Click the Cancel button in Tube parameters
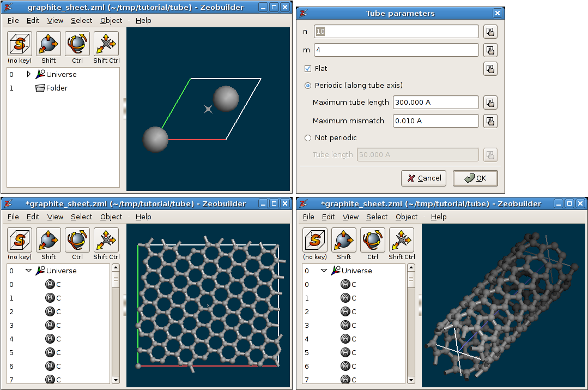The image size is (588, 390). coord(423,178)
